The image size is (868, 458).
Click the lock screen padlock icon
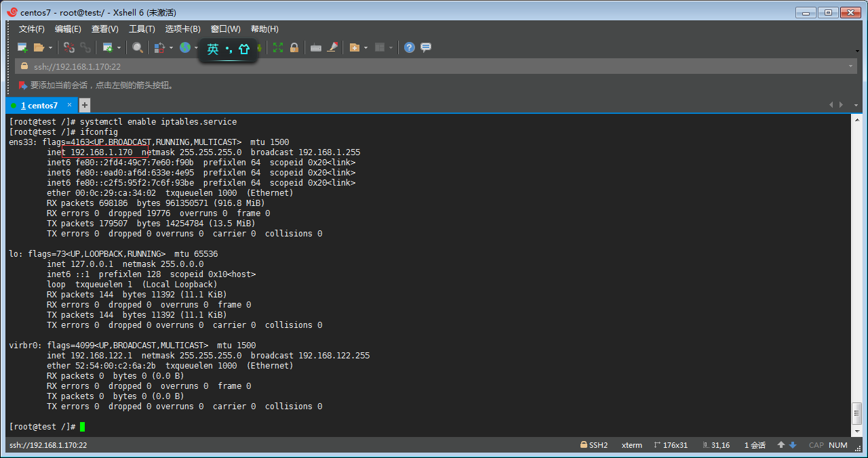click(294, 47)
